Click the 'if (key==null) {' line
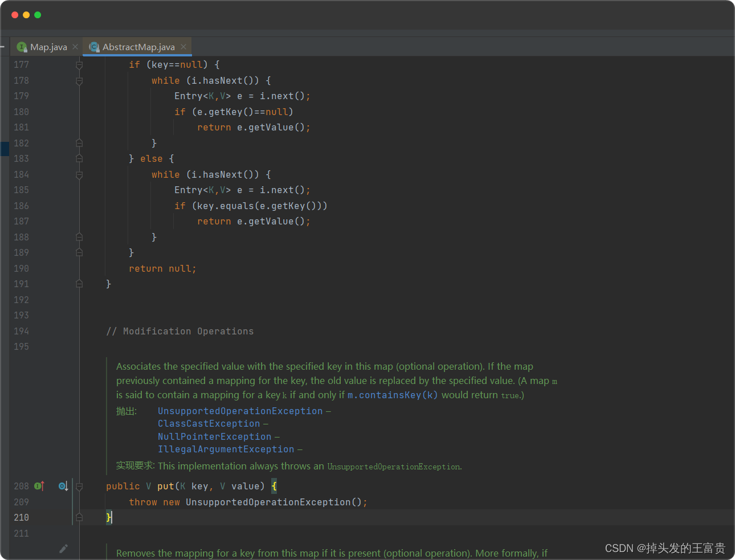Screen dimensions: 735x560 coord(174,65)
